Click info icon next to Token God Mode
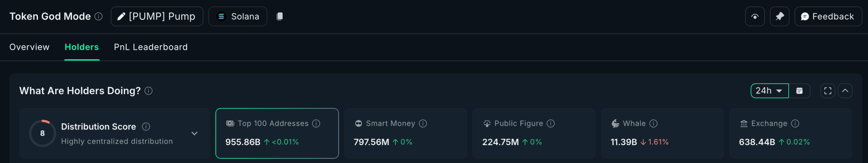The width and height of the screenshot is (868, 163). tap(98, 16)
